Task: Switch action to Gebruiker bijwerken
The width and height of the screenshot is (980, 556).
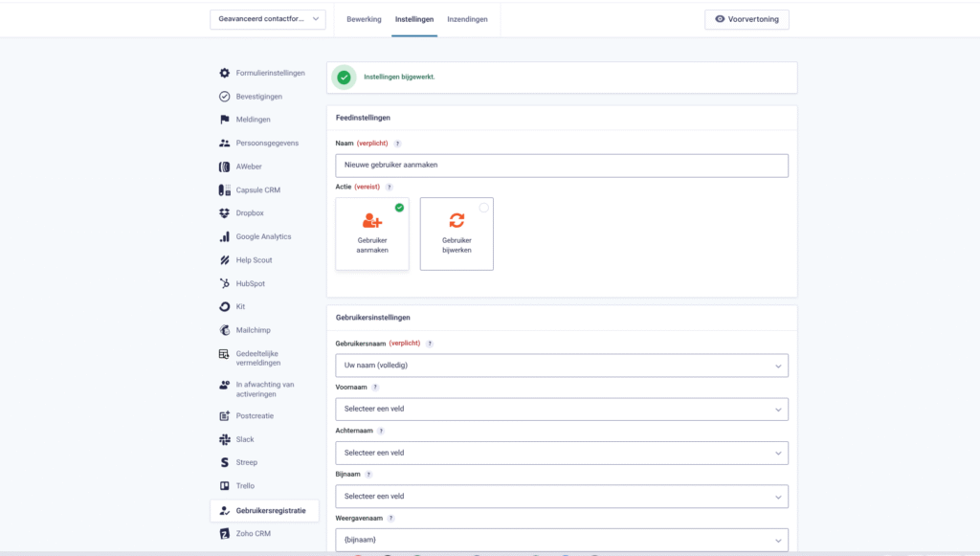Action: (457, 233)
